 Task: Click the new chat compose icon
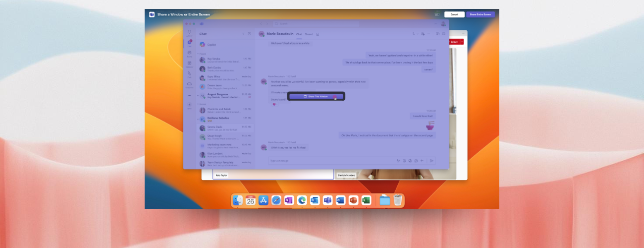pyautogui.click(x=249, y=34)
